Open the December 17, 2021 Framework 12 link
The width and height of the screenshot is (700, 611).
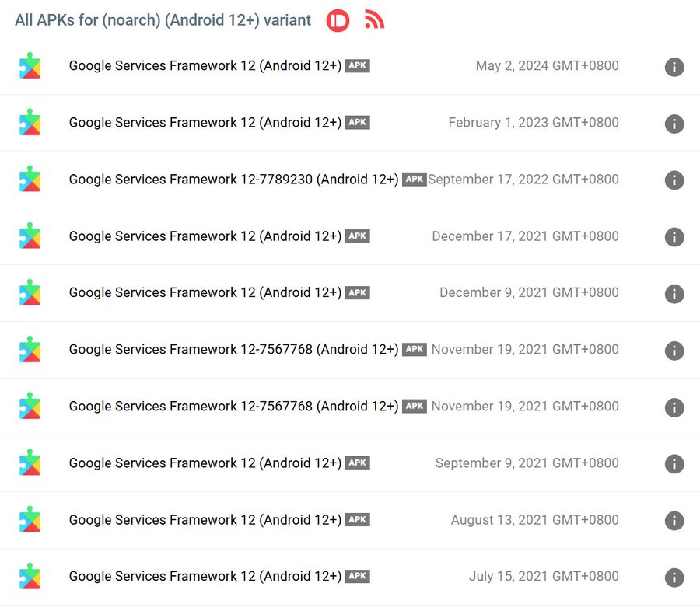coord(205,236)
